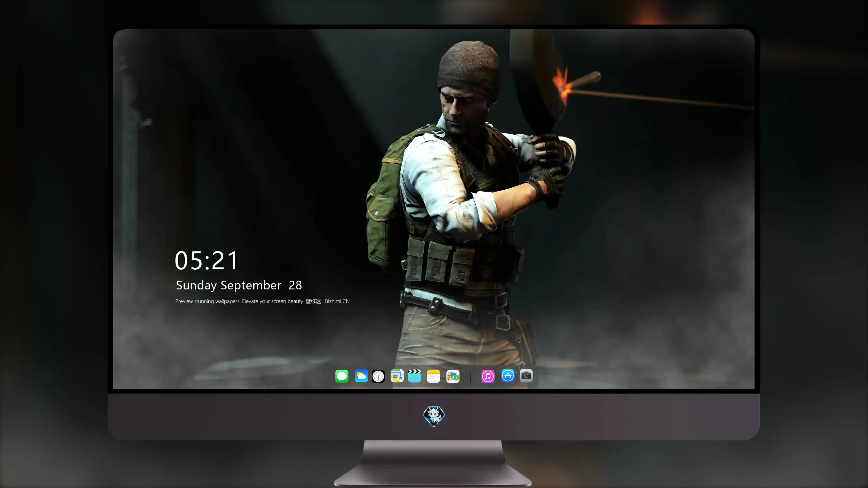Open the blue App Store icon
Viewport: 868px width, 488px height.
pyautogui.click(x=508, y=375)
